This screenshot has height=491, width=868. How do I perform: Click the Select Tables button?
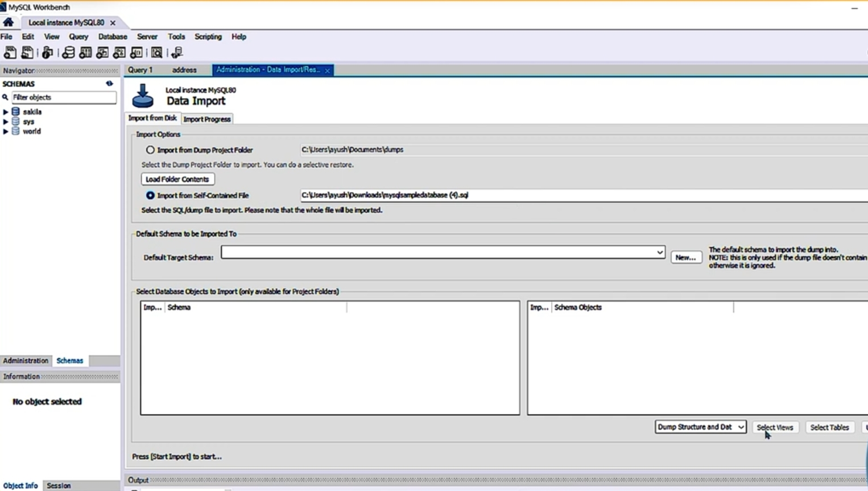pos(829,427)
